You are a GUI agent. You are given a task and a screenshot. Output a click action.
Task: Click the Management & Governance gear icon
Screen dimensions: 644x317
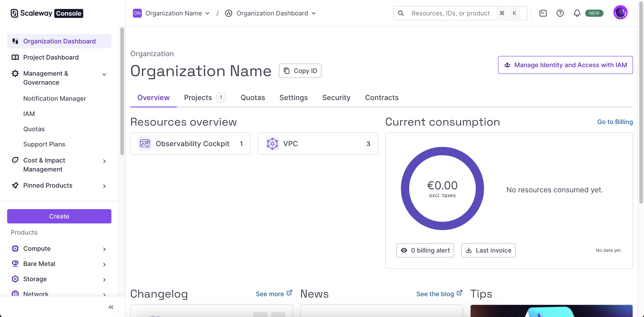coord(15,73)
